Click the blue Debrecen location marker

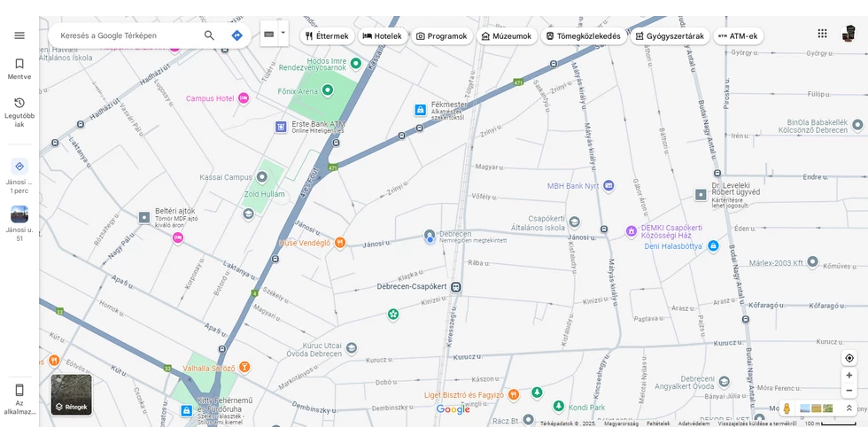[430, 237]
